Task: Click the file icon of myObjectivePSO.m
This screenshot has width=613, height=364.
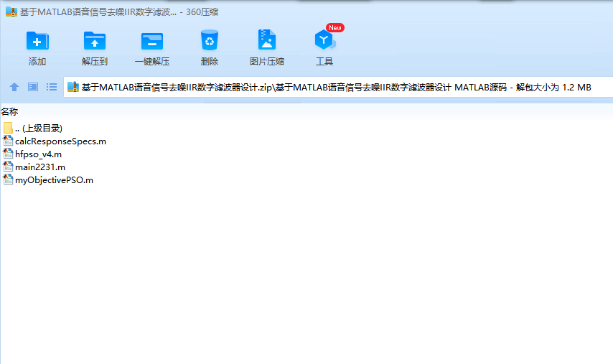Action: [x=8, y=179]
